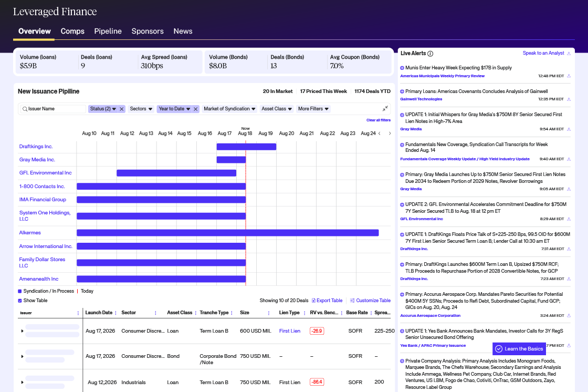Clear the Year to Date filter with its X
The image size is (588, 392).
click(195, 109)
